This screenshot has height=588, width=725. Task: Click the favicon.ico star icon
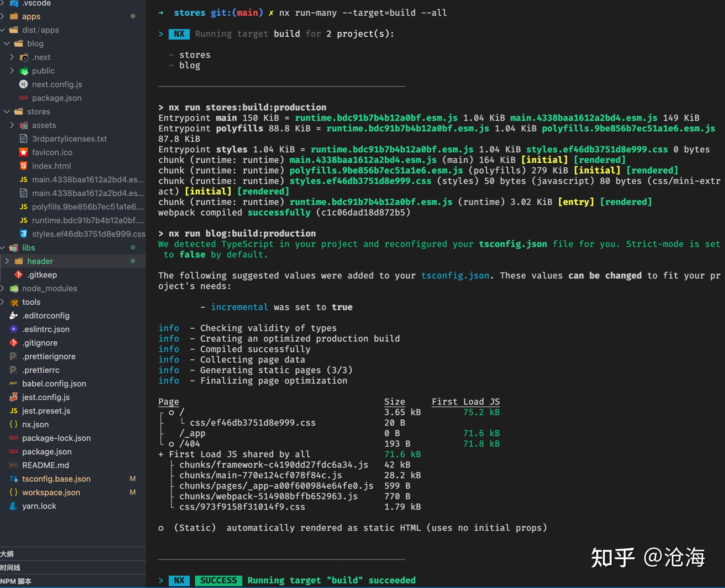tap(23, 152)
